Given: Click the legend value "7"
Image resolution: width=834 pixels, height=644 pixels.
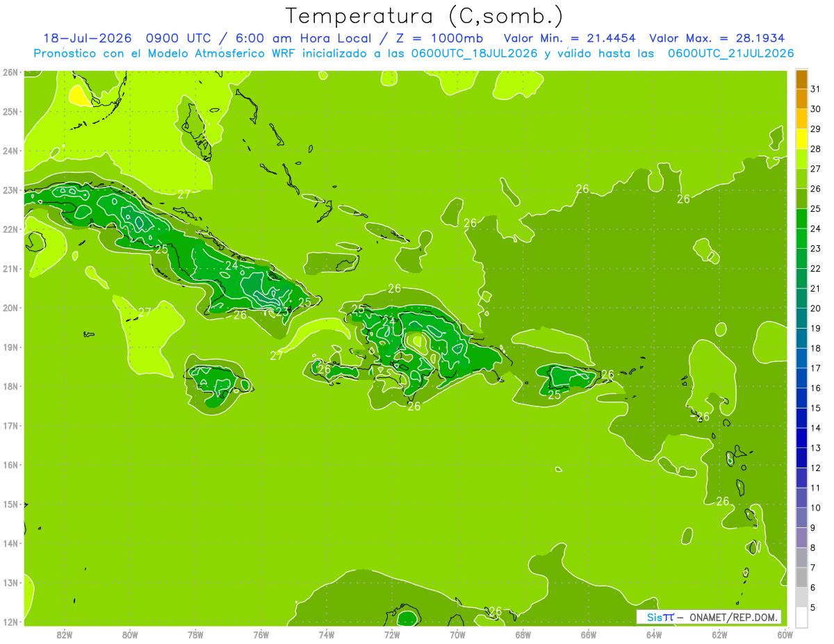Looking at the screenshot, I should pyautogui.click(x=813, y=568).
